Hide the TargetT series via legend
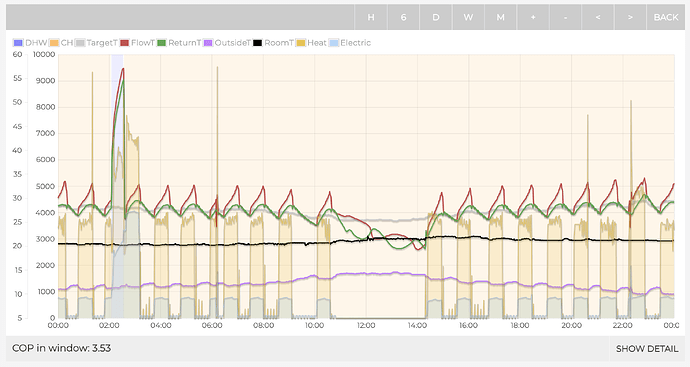 pos(96,43)
